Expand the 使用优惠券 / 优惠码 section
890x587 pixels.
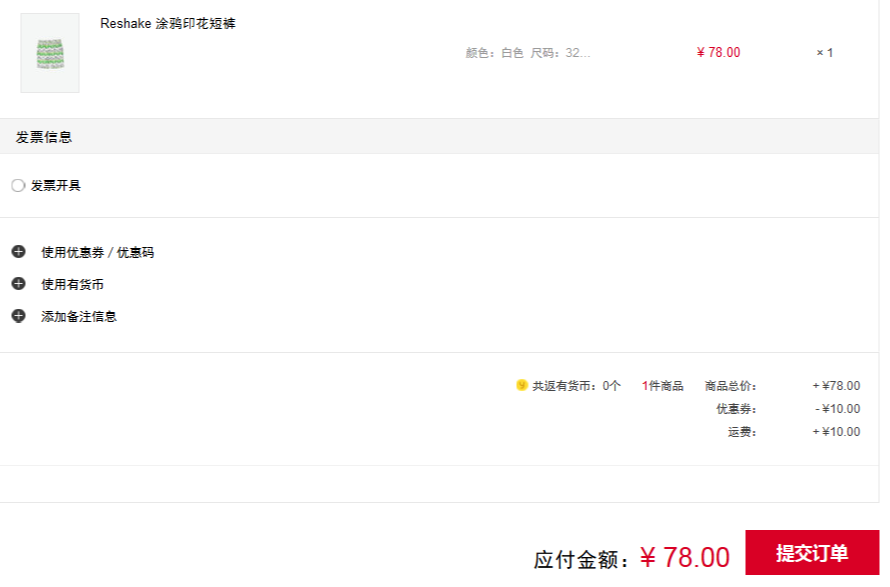[x=98, y=252]
